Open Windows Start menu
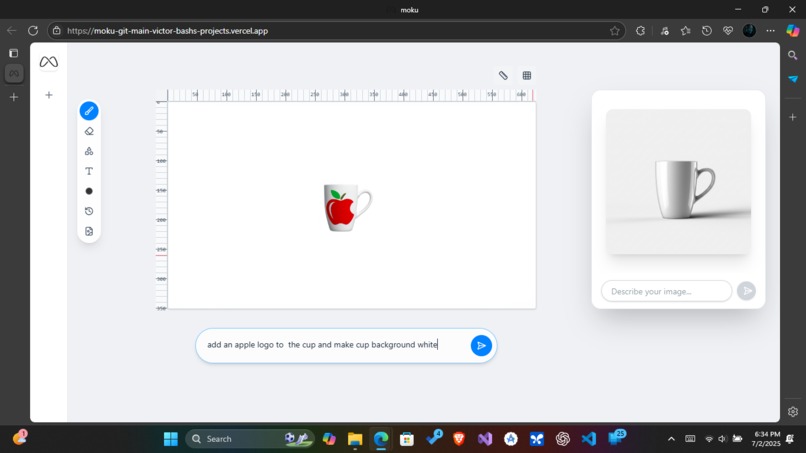Screen dimensions: 806x453 [171, 439]
